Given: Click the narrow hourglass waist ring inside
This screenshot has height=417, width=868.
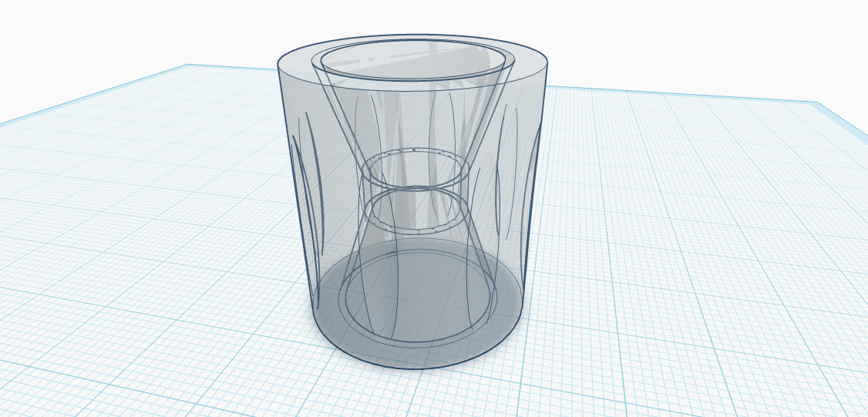Looking at the screenshot, I should coord(415,190).
